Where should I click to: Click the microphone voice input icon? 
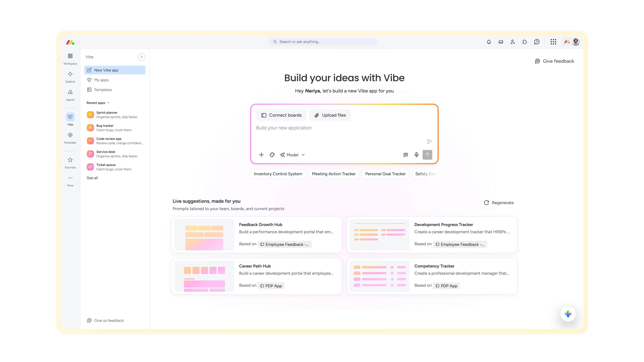416,155
